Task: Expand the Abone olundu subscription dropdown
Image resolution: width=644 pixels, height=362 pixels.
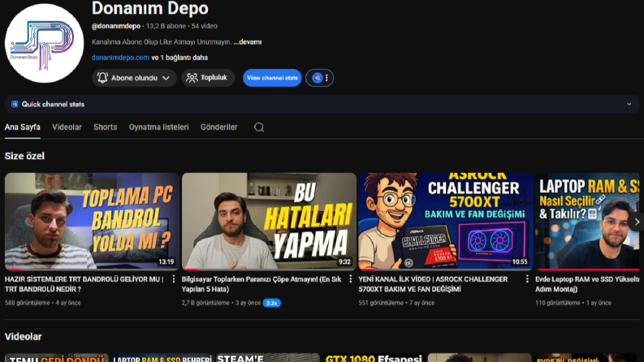Action: point(166,78)
